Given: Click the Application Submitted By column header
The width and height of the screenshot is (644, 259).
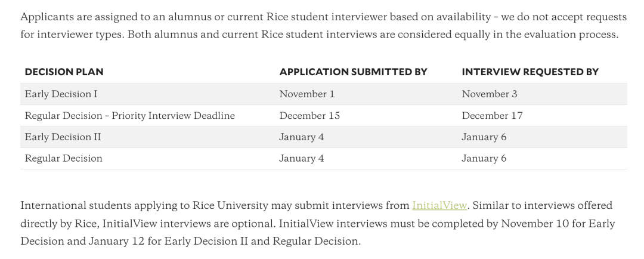Looking at the screenshot, I should [353, 72].
